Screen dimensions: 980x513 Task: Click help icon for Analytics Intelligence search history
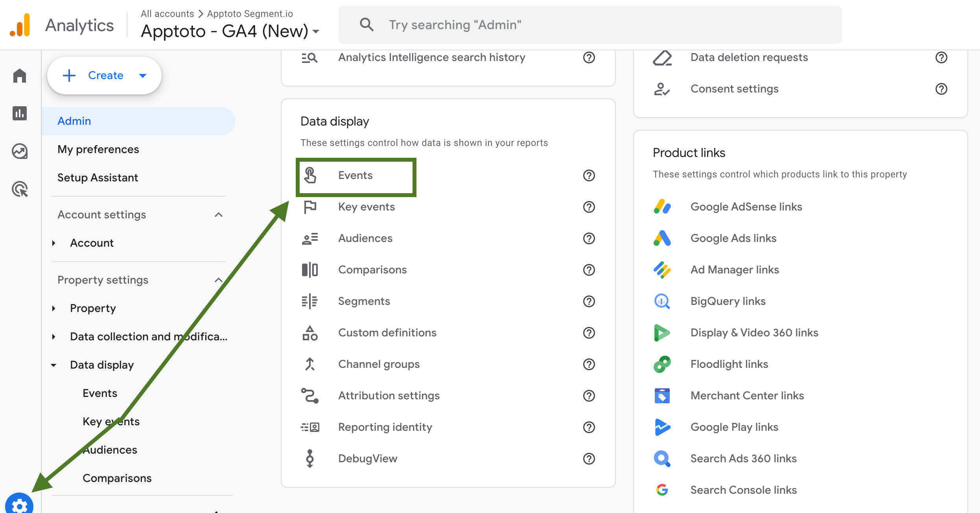pos(589,57)
